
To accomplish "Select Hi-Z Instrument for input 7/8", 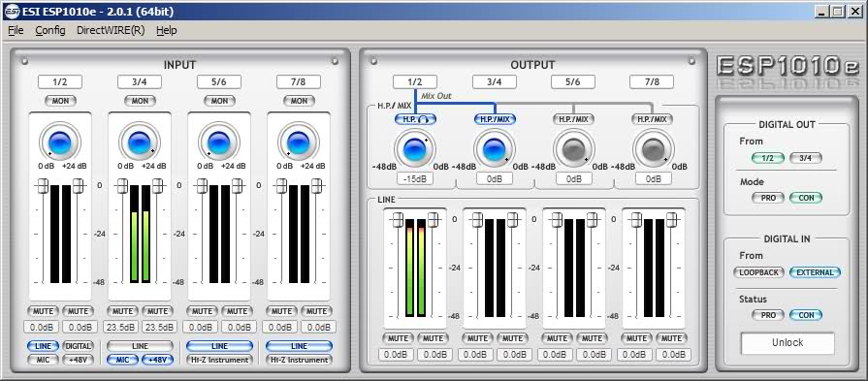I will pyautogui.click(x=299, y=360).
